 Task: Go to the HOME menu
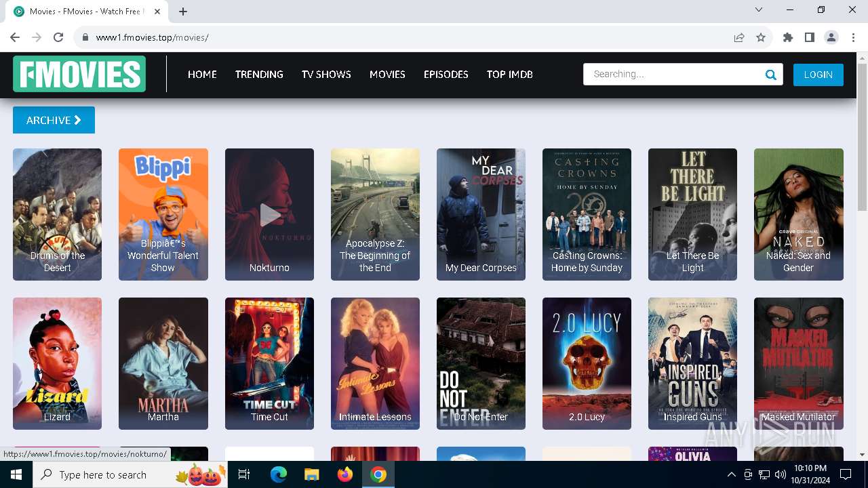pyautogui.click(x=202, y=75)
